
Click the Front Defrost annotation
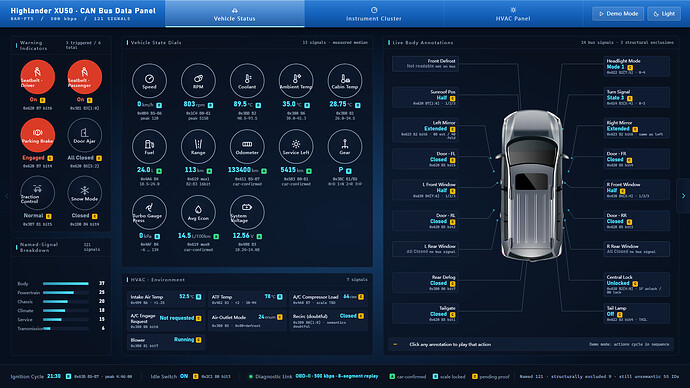click(x=425, y=64)
